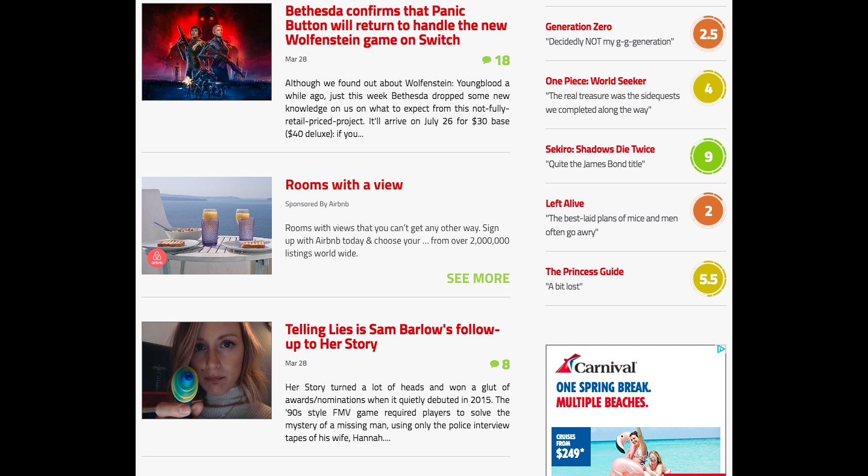Viewport: 868px width, 476px height.
Task: Click the SEE MORE link
Action: [x=478, y=278]
